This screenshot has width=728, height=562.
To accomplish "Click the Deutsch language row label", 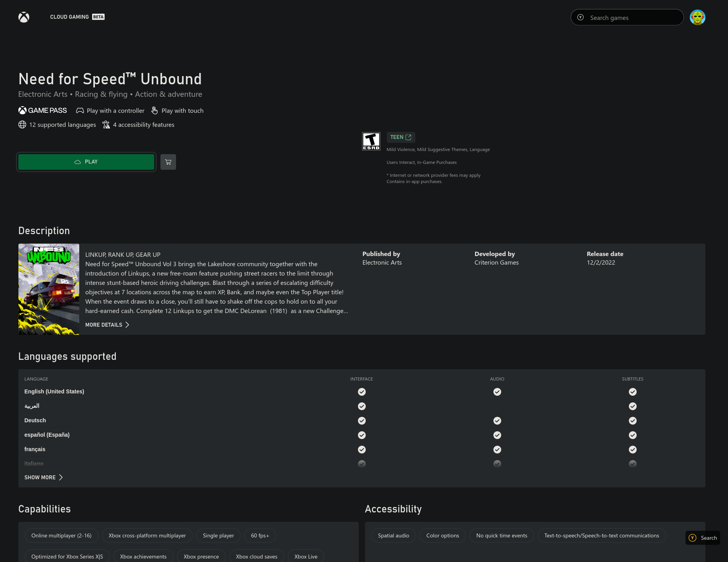I will 35,420.
